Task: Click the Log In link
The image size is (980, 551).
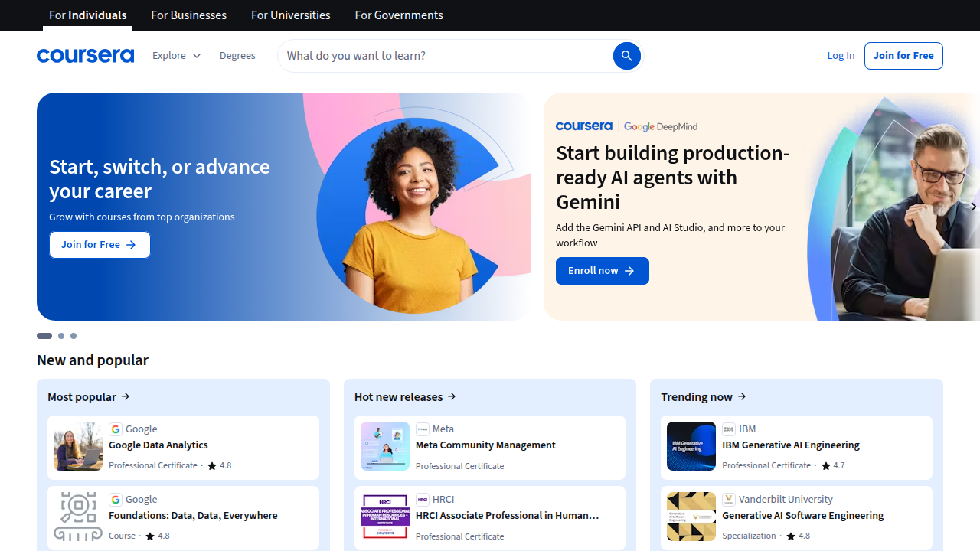Action: coord(841,56)
